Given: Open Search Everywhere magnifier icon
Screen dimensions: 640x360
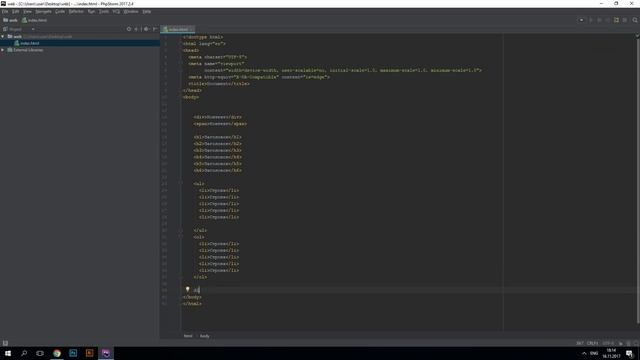Looking at the screenshot, I should 635,20.
